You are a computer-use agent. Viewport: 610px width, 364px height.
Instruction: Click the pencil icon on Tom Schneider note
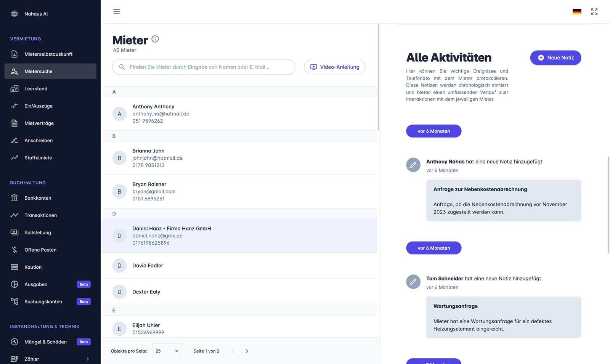413,282
